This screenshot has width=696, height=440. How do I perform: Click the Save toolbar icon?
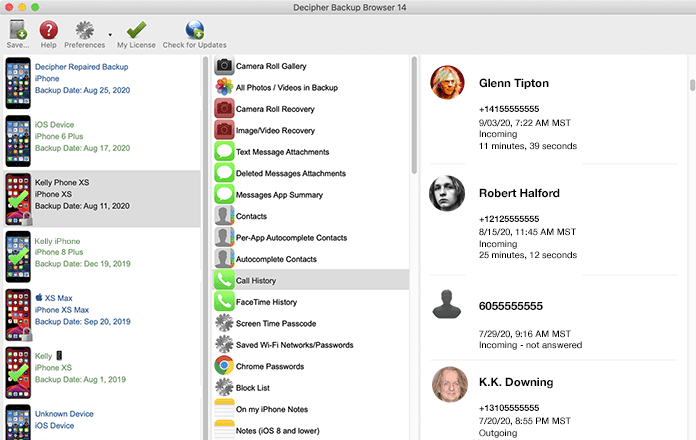[18, 30]
